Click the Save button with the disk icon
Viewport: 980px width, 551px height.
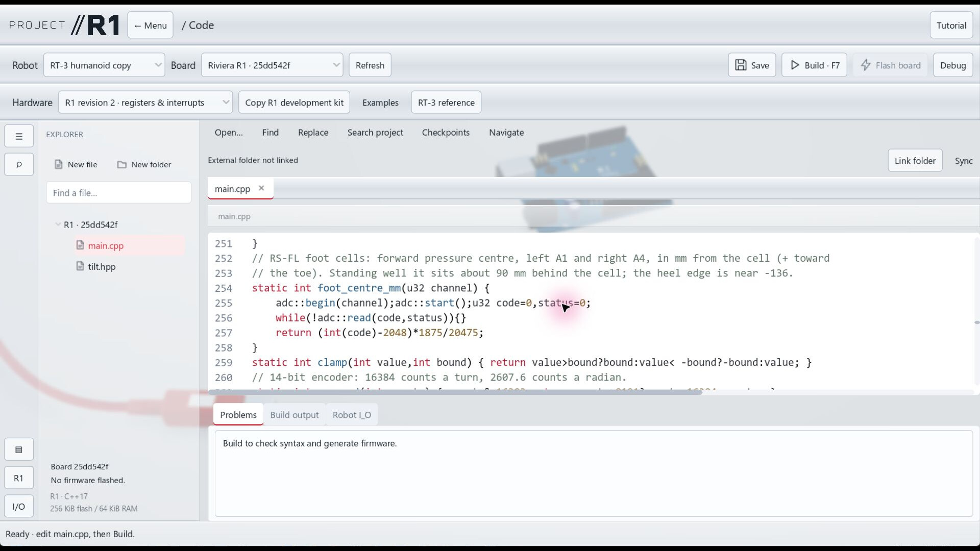click(752, 65)
